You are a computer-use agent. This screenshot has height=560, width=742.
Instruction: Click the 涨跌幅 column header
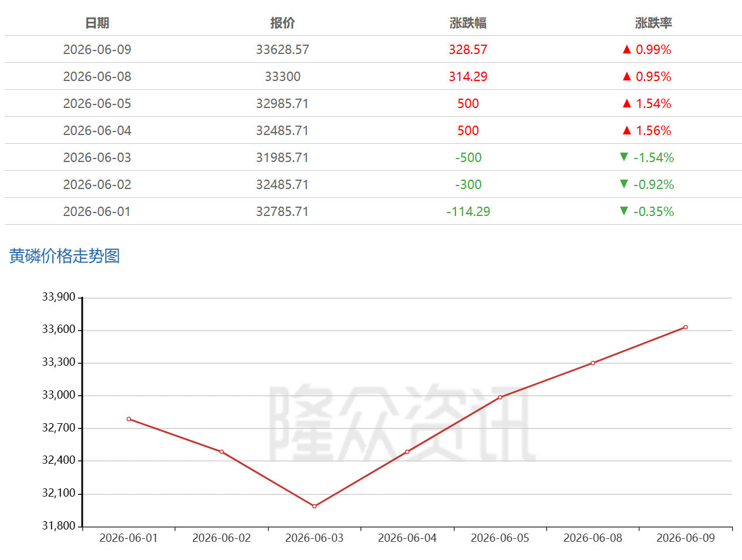(468, 23)
